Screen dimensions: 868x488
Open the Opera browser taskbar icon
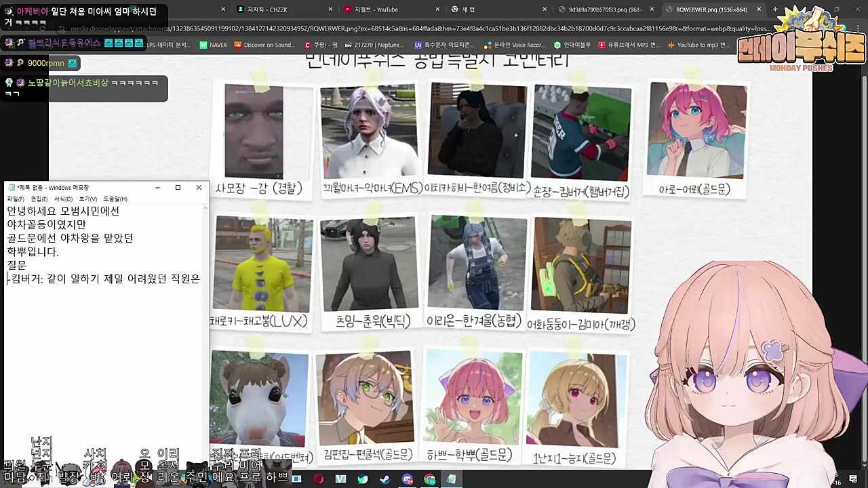click(318, 479)
